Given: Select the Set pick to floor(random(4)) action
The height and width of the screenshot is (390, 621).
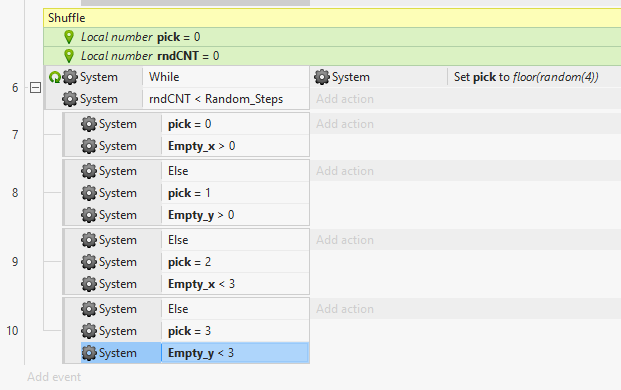Looking at the screenshot, I should pos(526,77).
